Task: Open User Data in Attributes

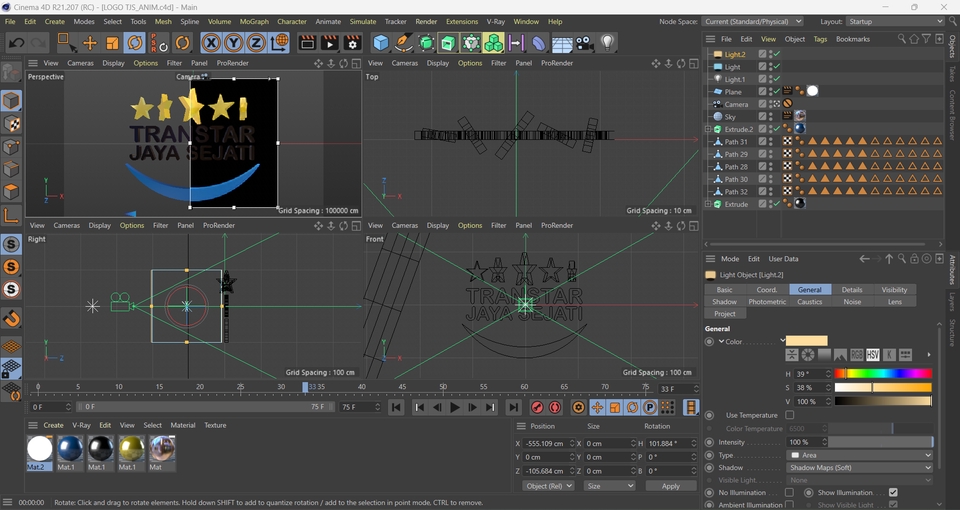Action: 783,259
